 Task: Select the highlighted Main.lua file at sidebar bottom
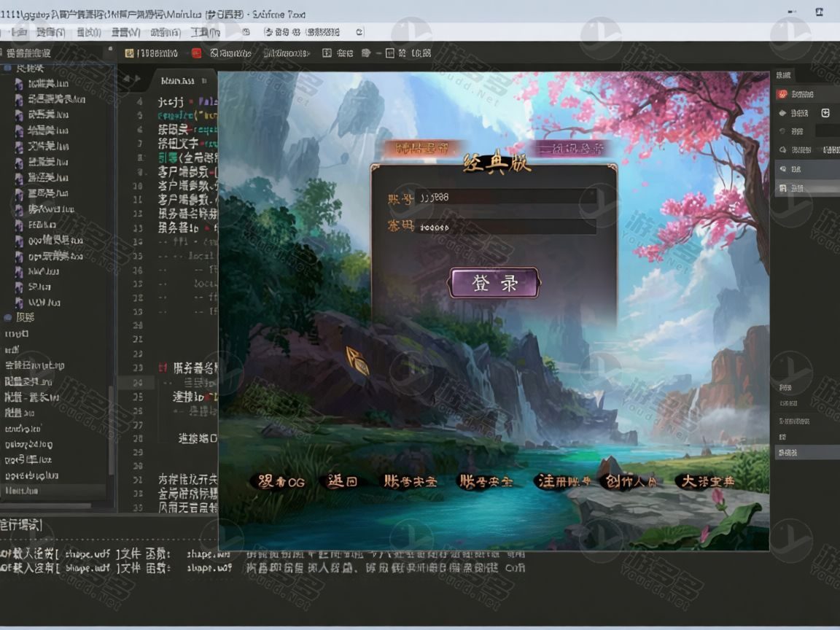click(52, 490)
